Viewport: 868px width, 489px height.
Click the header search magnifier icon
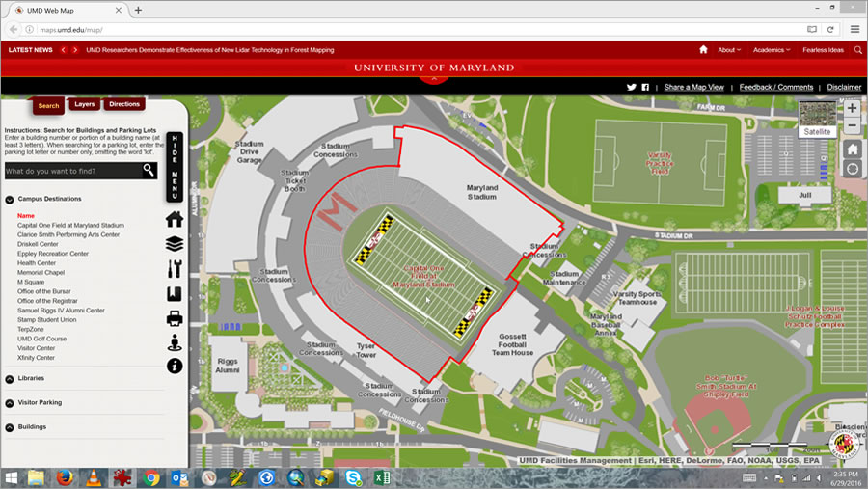tap(858, 50)
